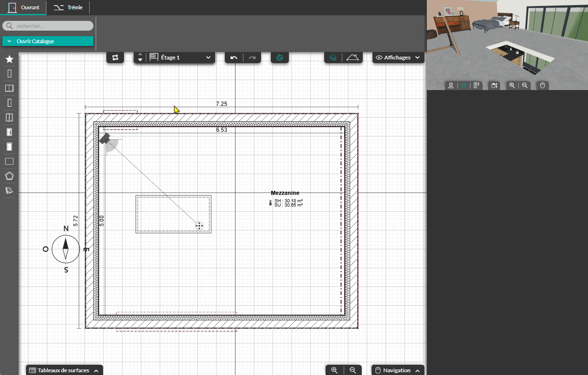588x375 pixels.
Task: Open the Étage 1 floor dropdown
Action: [181, 58]
